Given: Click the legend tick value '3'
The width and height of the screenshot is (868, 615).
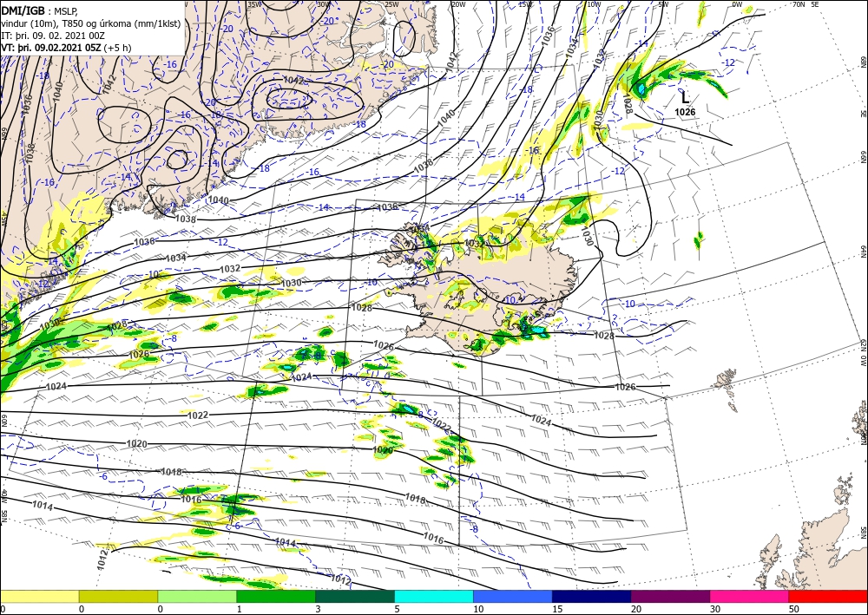Looking at the screenshot, I should (x=318, y=609).
